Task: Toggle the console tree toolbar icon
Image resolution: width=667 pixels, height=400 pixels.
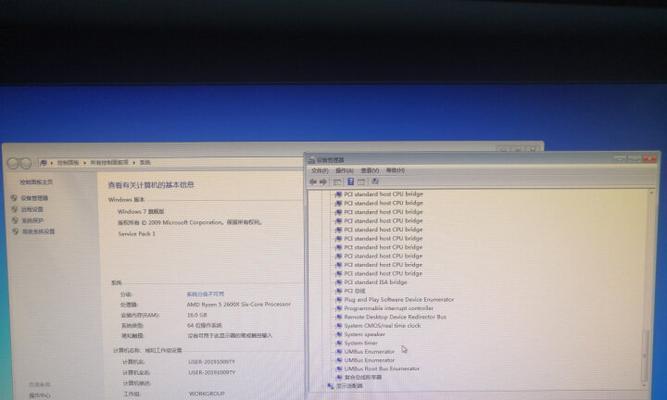Action: pyautogui.click(x=337, y=182)
